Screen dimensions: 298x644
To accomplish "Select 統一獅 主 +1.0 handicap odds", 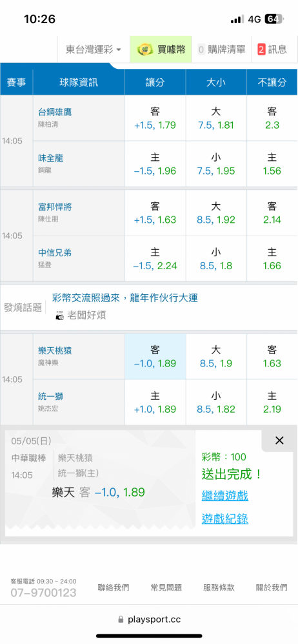I will [x=155, y=402].
